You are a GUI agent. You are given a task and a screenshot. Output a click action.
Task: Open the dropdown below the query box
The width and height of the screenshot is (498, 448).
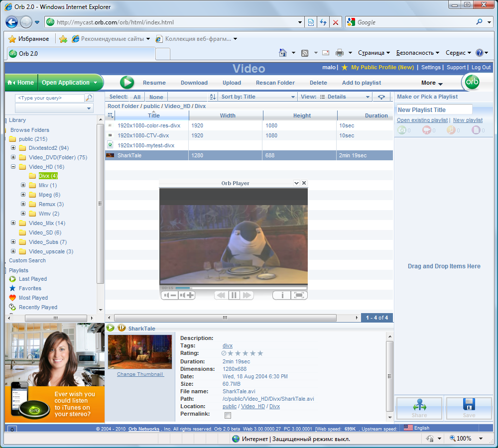coord(54,109)
